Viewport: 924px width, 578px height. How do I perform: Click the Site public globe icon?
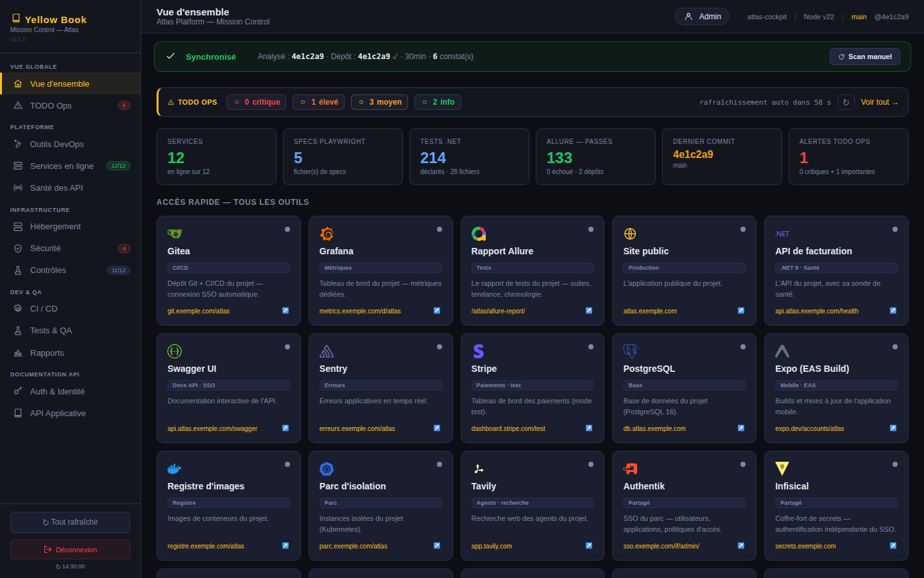pos(630,234)
